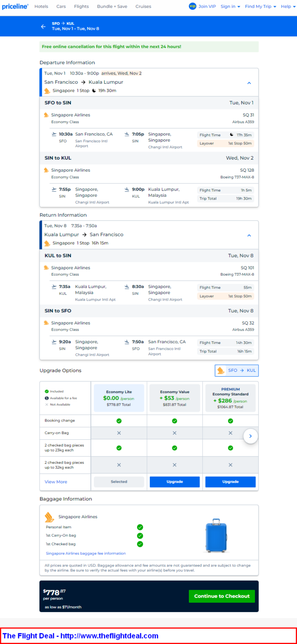Open the Sign in dropdown
The height and width of the screenshot is (644, 297).
231,7
